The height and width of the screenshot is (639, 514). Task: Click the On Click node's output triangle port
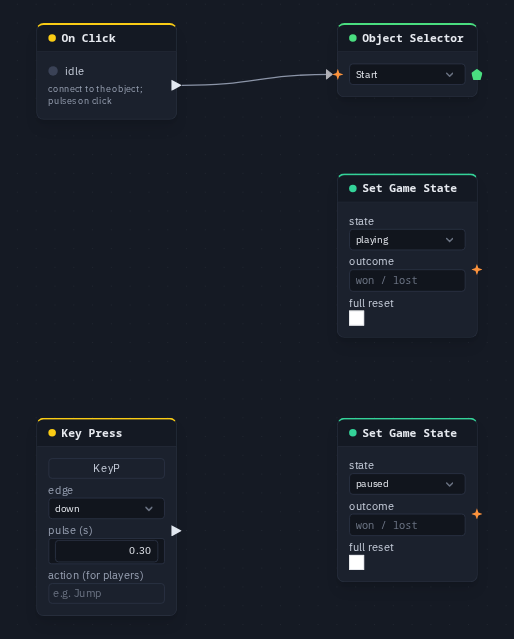click(x=176, y=85)
